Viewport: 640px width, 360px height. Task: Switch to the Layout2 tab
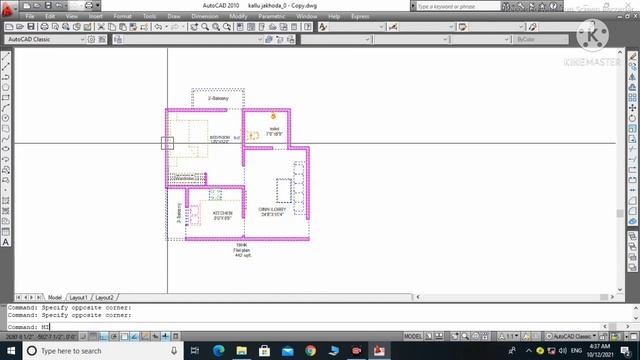tap(104, 298)
